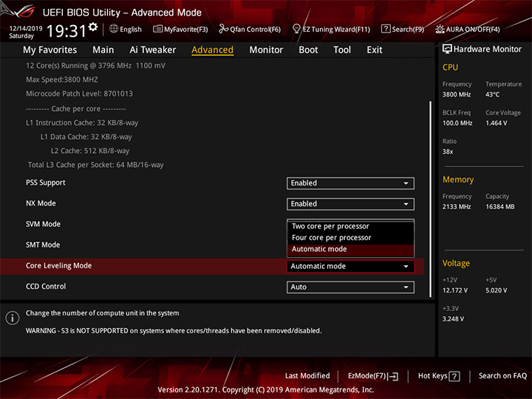The image size is (532, 399).
Task: Click the Search question mark icon
Action: coord(386,29)
